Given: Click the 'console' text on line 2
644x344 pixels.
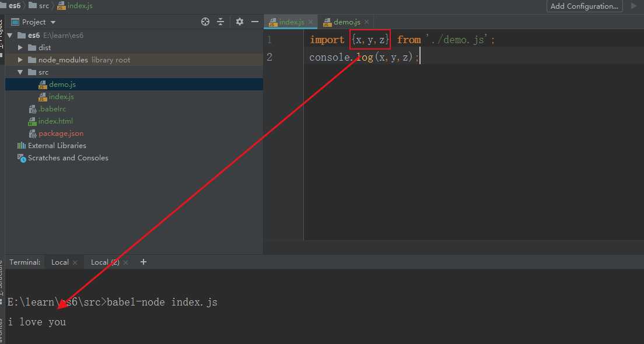Looking at the screenshot, I should (331, 57).
